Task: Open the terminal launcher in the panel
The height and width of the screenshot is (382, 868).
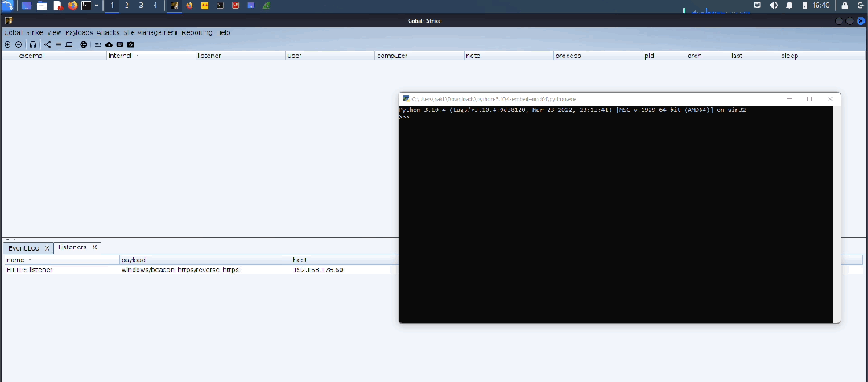Action: [86, 6]
